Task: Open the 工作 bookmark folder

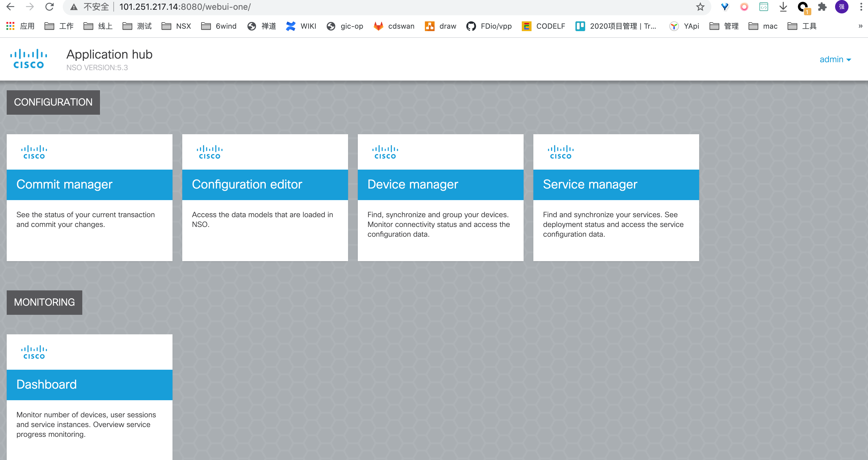Action: [x=59, y=26]
